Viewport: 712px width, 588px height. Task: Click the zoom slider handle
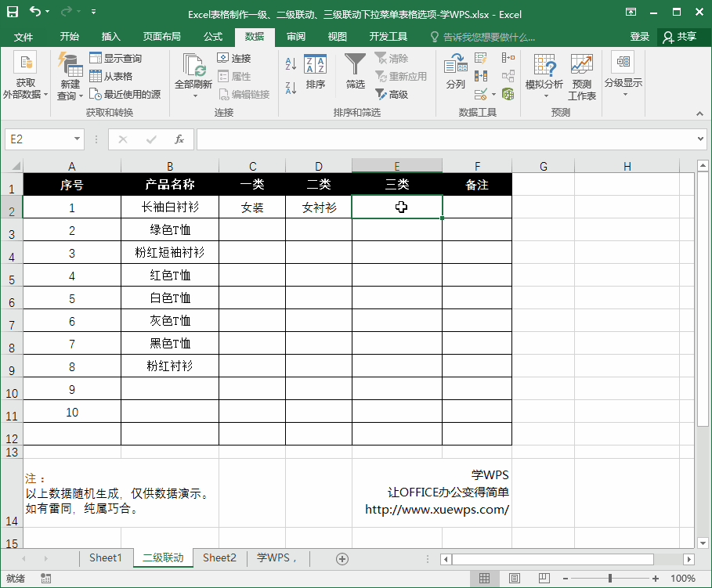[x=610, y=578]
